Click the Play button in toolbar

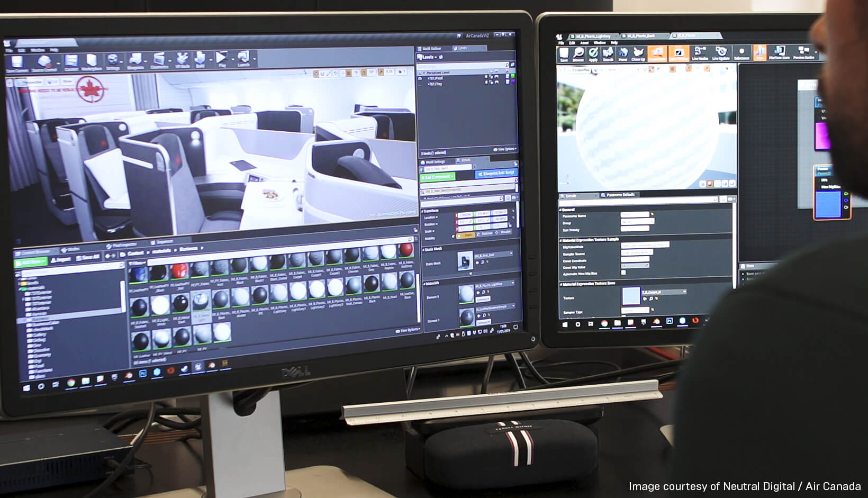[x=222, y=59]
